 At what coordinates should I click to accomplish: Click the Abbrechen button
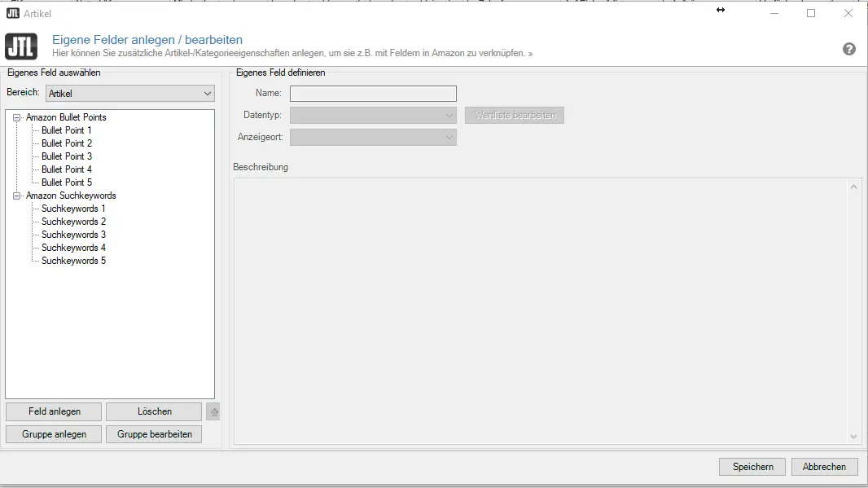tap(824, 467)
